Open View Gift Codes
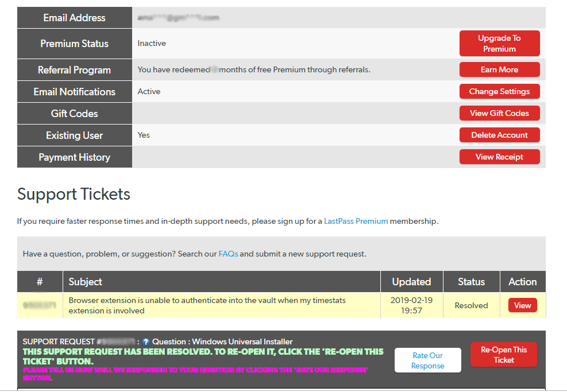This screenshot has width=567, height=392. (x=499, y=113)
